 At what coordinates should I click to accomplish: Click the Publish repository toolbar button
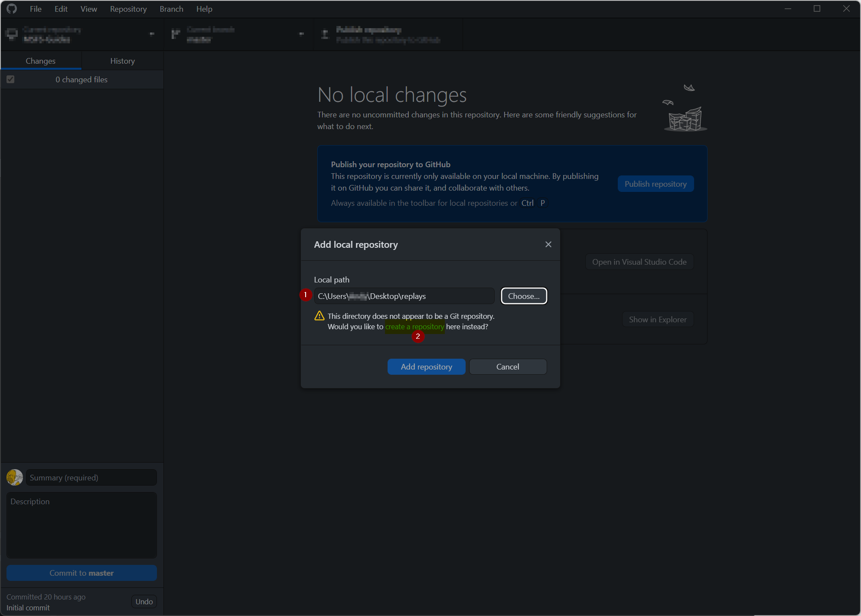(388, 34)
